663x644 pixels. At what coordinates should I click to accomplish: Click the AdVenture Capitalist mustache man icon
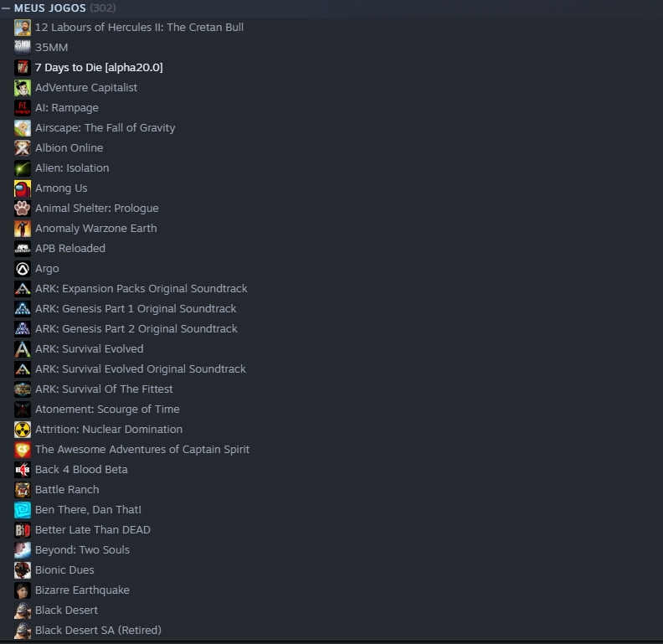pos(23,88)
